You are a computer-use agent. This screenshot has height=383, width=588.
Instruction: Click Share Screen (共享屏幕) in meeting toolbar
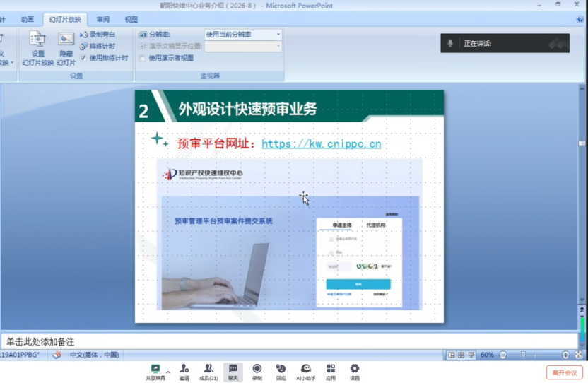coord(155,372)
